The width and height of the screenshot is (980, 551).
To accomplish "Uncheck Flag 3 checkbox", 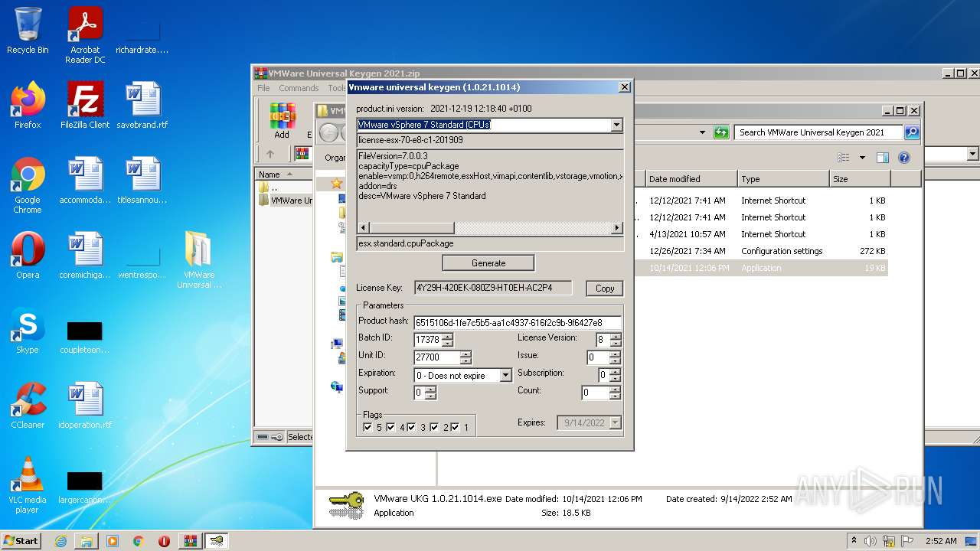I will [x=411, y=427].
